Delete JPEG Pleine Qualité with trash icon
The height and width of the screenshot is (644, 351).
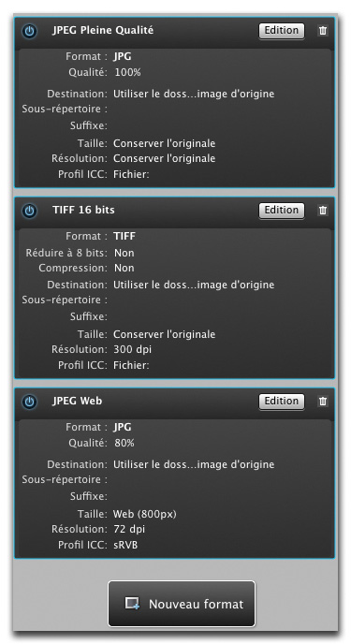(x=323, y=31)
